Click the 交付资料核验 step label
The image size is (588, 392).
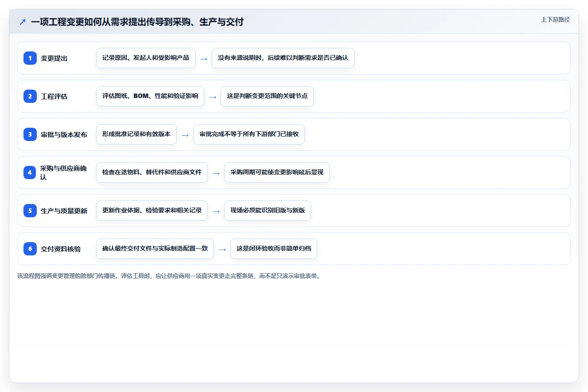pos(61,249)
